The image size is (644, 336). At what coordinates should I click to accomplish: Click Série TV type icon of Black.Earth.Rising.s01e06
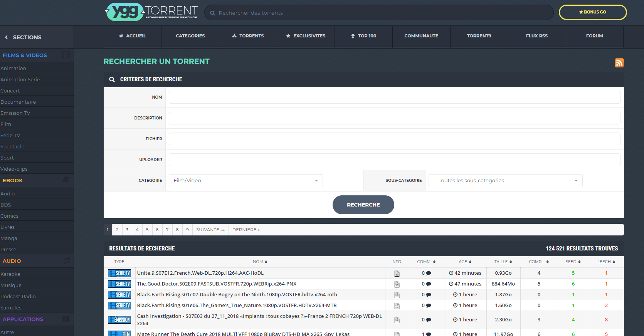pos(119,306)
